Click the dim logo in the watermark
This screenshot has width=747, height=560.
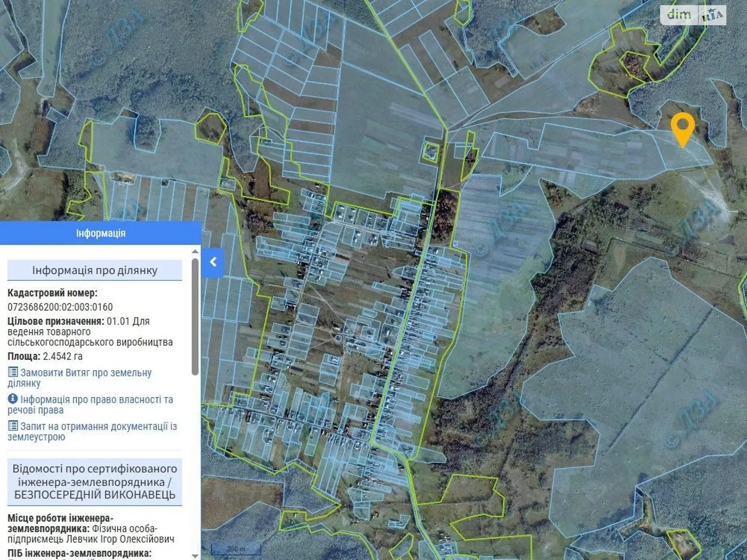(x=679, y=15)
